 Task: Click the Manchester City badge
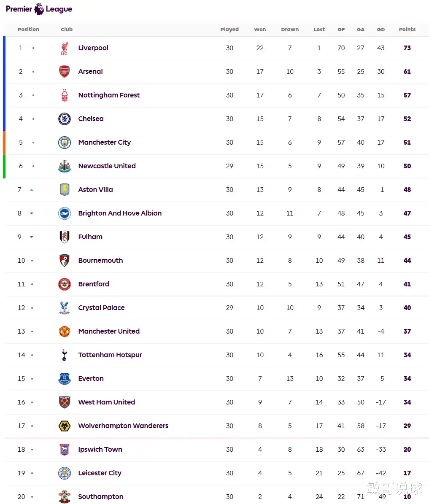pos(64,143)
